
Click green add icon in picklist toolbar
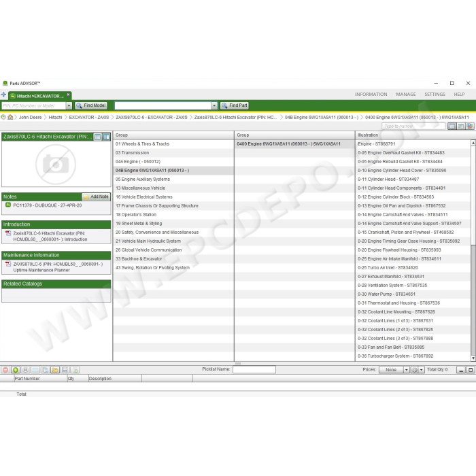pos(16,370)
